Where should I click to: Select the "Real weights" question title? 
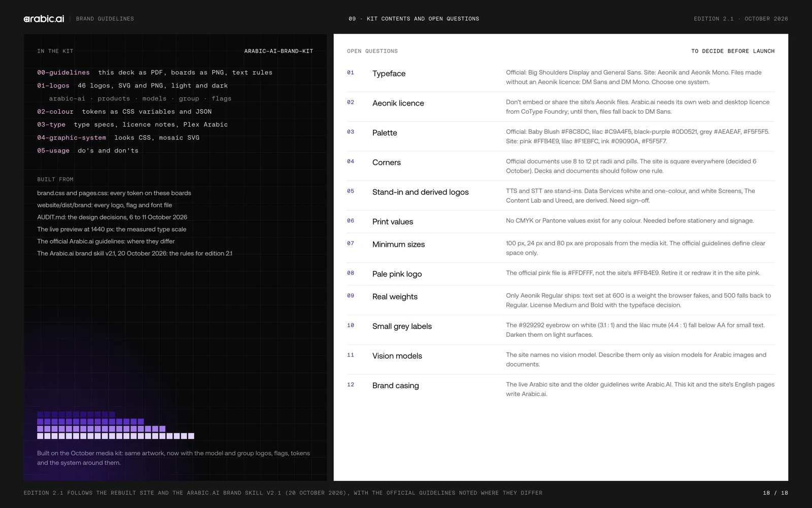point(395,297)
